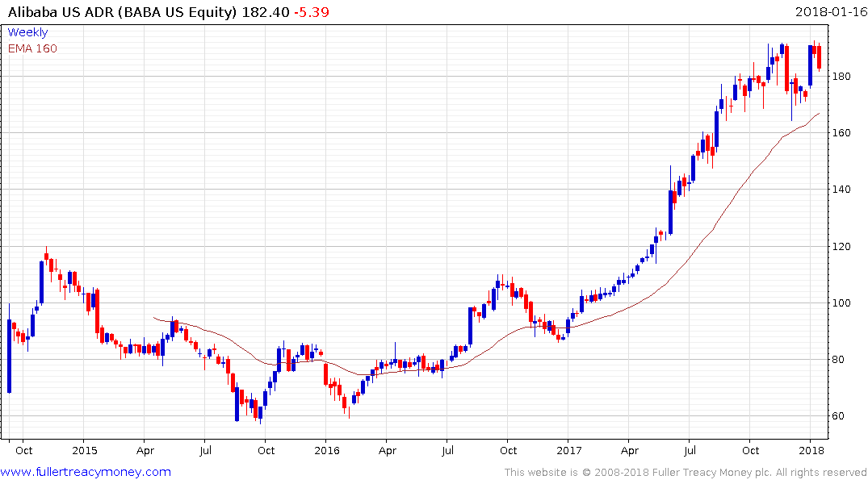Click the 'Apr' label right after 2015
The height and width of the screenshot is (484, 868).
point(145,450)
